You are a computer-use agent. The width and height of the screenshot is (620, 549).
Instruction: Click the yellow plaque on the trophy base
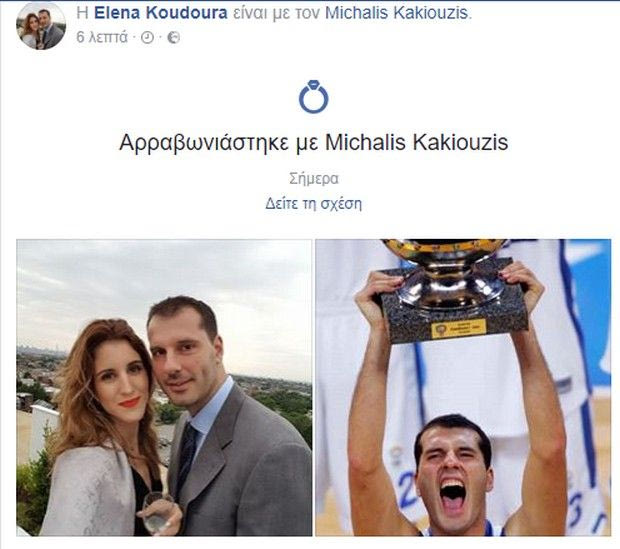pos(458,328)
